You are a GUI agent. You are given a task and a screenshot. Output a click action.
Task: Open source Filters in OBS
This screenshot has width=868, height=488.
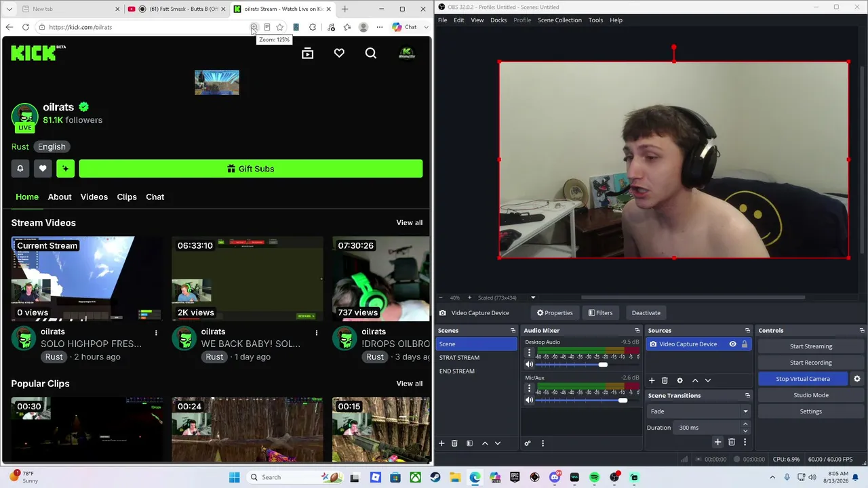pos(600,312)
